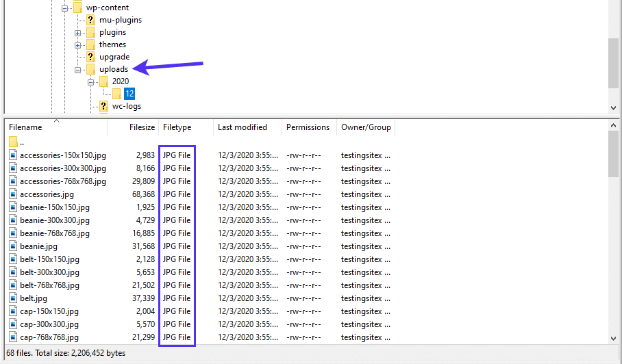Click the cap-768x768.jpg file icon
The width and height of the screenshot is (622, 364).
[x=13, y=337]
